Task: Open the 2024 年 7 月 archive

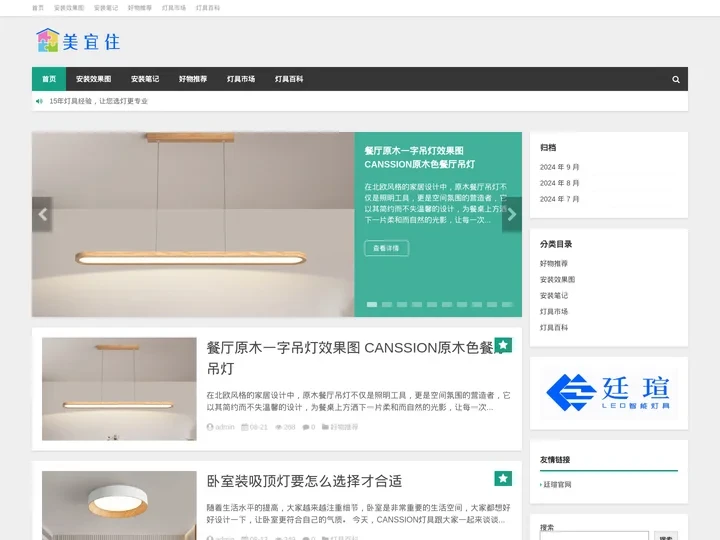Action: point(559,199)
